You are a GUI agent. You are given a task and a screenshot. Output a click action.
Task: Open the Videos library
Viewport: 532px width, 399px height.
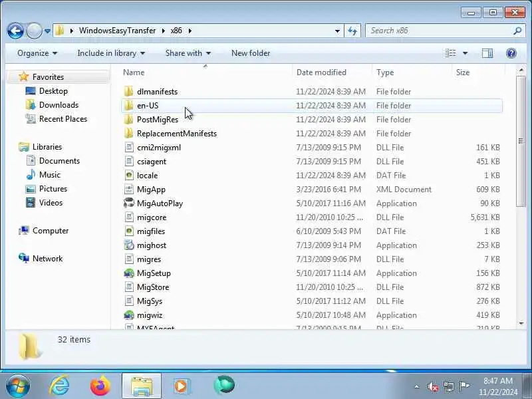[51, 203]
